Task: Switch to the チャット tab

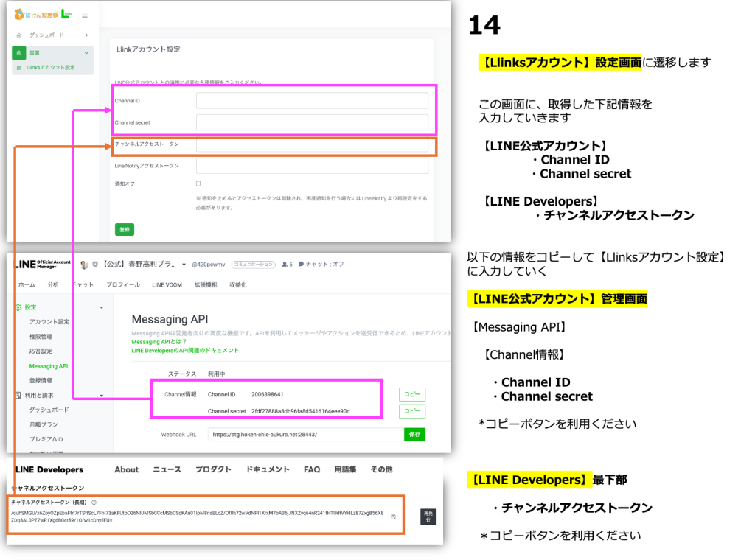Action: coord(83,285)
